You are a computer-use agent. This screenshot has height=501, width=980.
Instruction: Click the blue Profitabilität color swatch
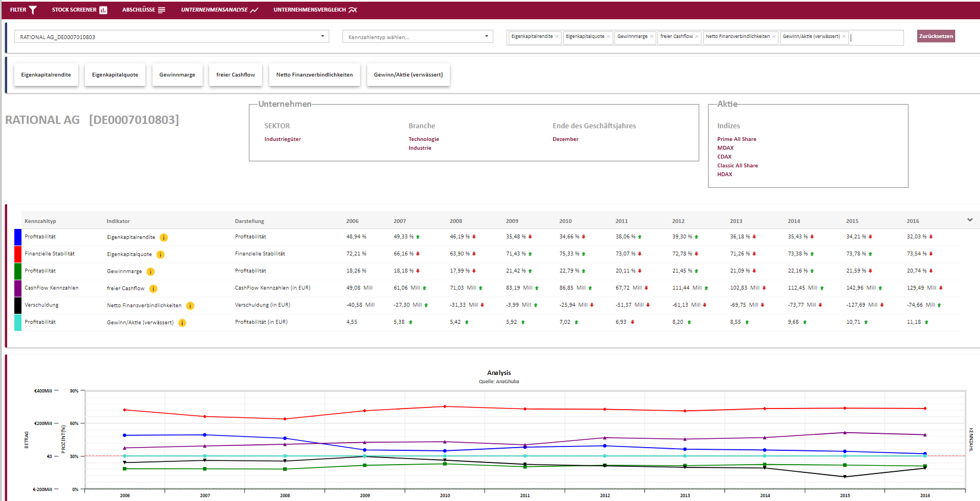pyautogui.click(x=18, y=237)
